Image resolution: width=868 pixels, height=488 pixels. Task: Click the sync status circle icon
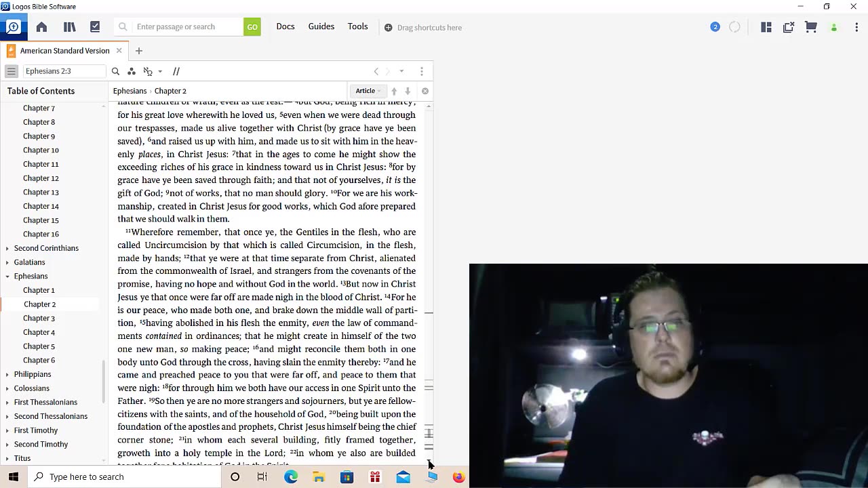(x=735, y=27)
